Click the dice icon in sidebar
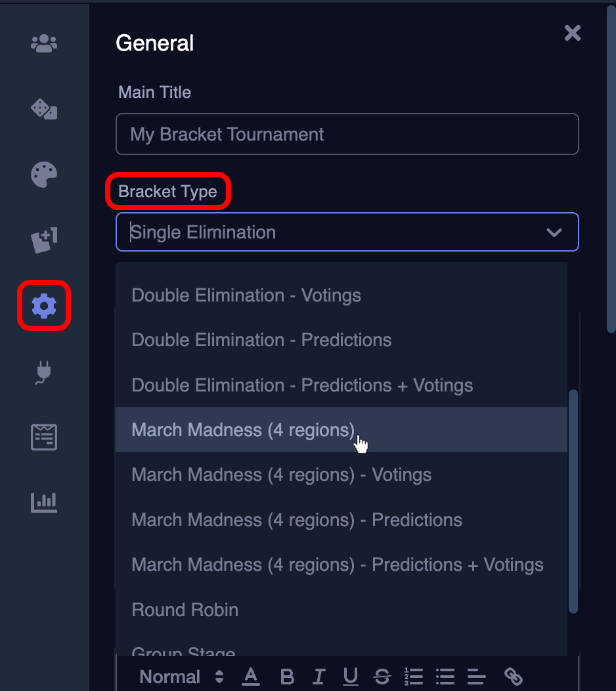This screenshot has height=691, width=616. tap(44, 109)
